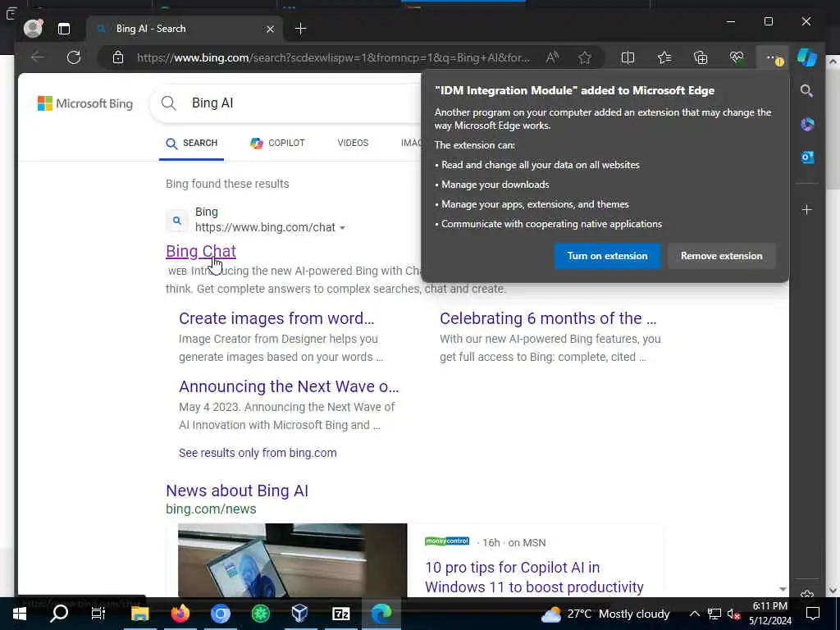The image size is (840, 630).
Task: Select the SEARCH tab
Action: pos(191,143)
